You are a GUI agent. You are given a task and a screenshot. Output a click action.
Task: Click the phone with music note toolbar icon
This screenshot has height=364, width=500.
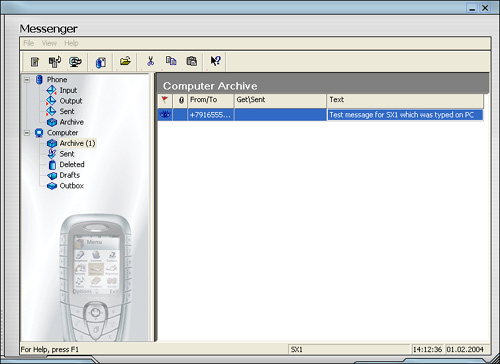(x=55, y=62)
